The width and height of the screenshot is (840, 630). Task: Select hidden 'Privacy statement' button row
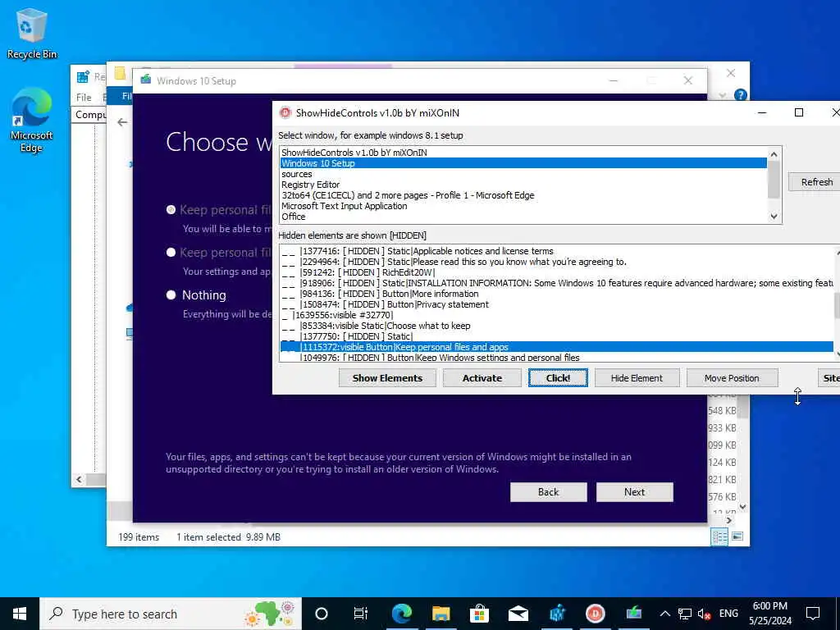pyautogui.click(x=557, y=304)
